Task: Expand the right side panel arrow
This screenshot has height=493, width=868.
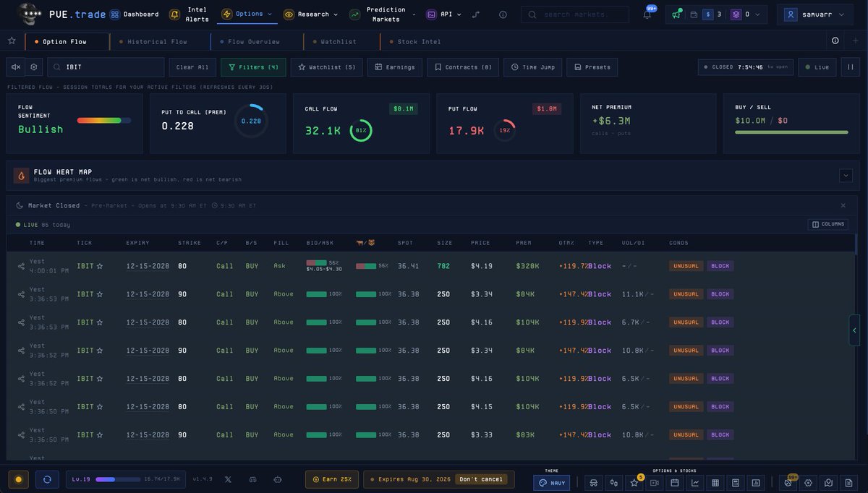Action: pos(854,330)
